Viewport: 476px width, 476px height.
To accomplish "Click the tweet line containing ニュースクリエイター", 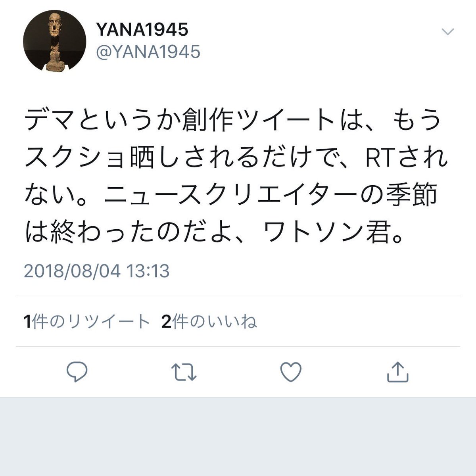I will point(230,196).
